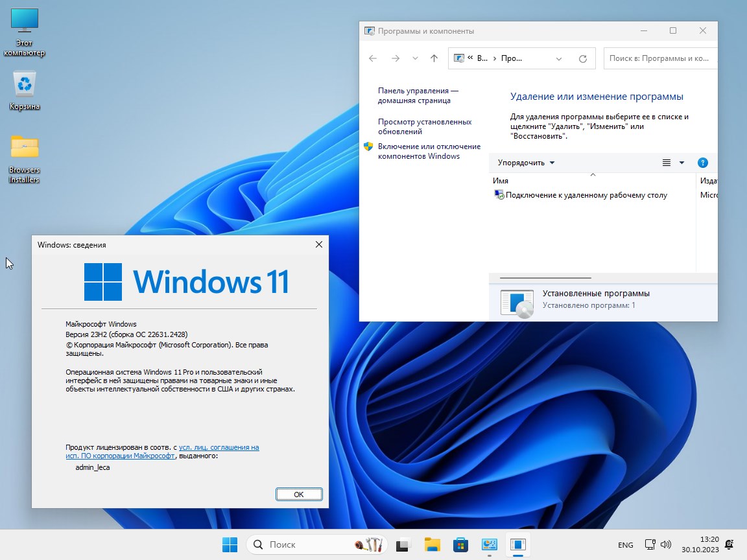This screenshot has width=747, height=560.
Task: Click the Remote Desktop program icon in list
Action: coord(499,194)
